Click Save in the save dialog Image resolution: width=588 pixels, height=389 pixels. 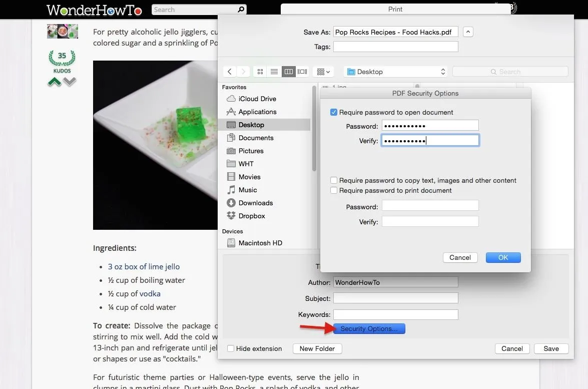pyautogui.click(x=551, y=348)
